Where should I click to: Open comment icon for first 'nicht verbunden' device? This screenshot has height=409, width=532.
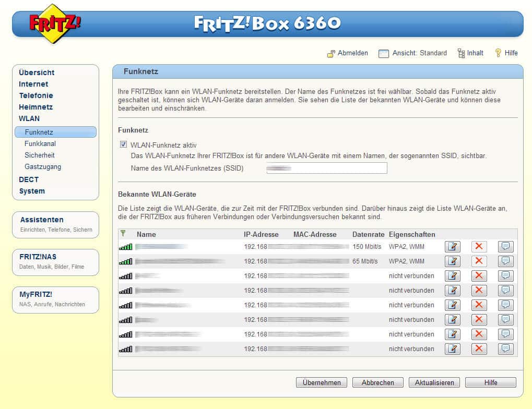[505, 276]
